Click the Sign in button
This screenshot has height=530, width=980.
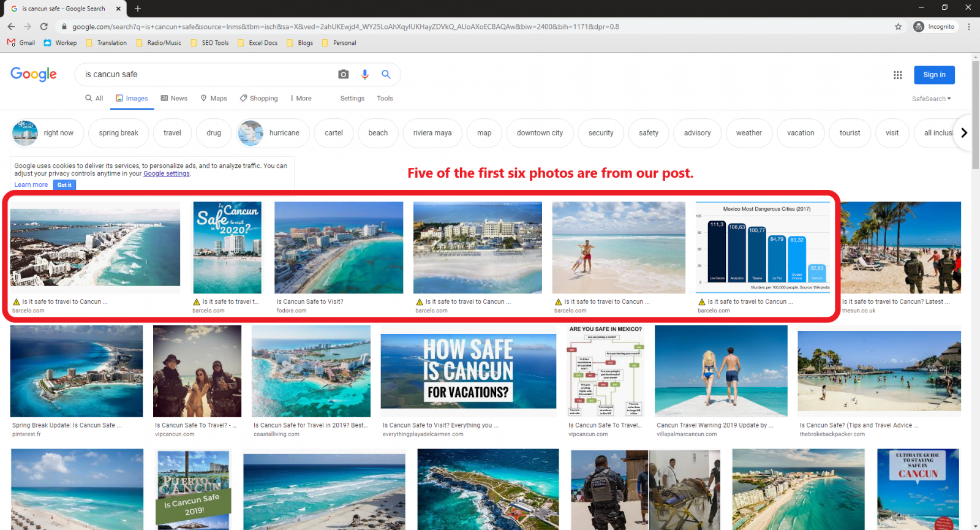pyautogui.click(x=934, y=75)
